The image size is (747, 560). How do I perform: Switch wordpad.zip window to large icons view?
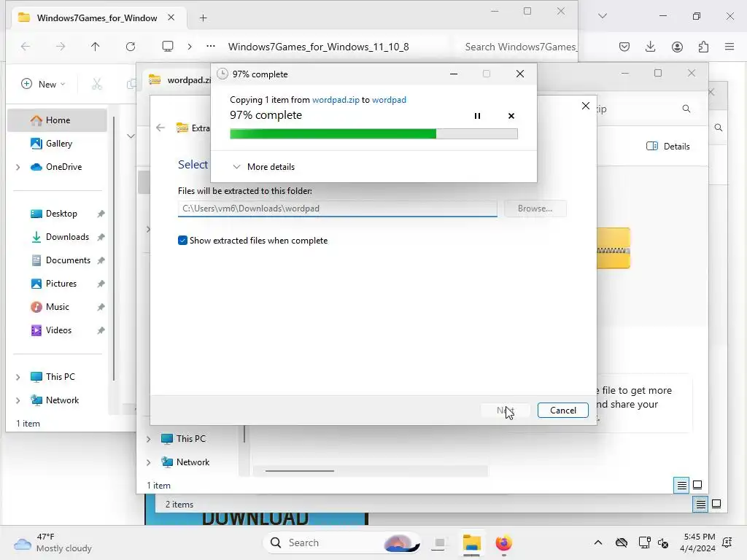[697, 485]
